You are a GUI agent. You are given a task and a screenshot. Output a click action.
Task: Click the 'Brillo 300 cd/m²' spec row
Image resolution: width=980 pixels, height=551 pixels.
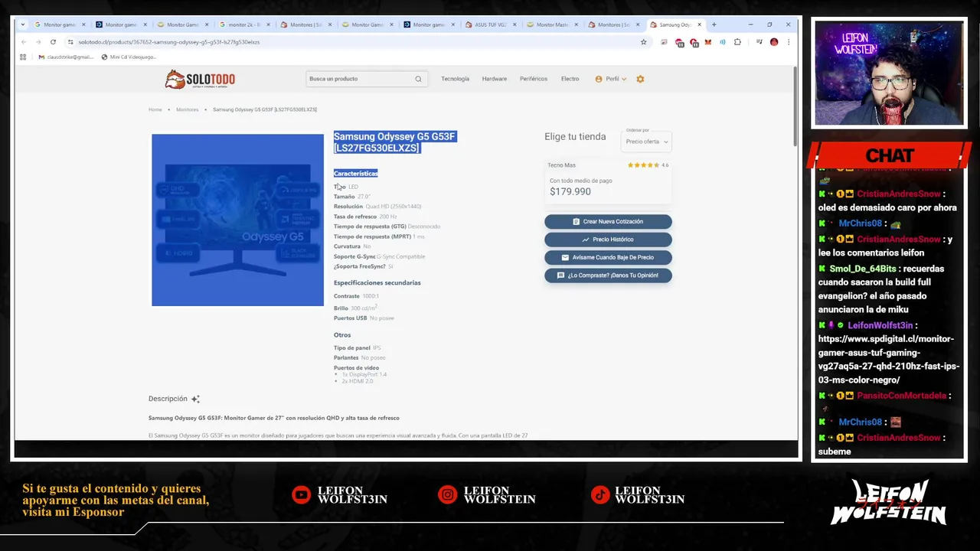pyautogui.click(x=355, y=308)
